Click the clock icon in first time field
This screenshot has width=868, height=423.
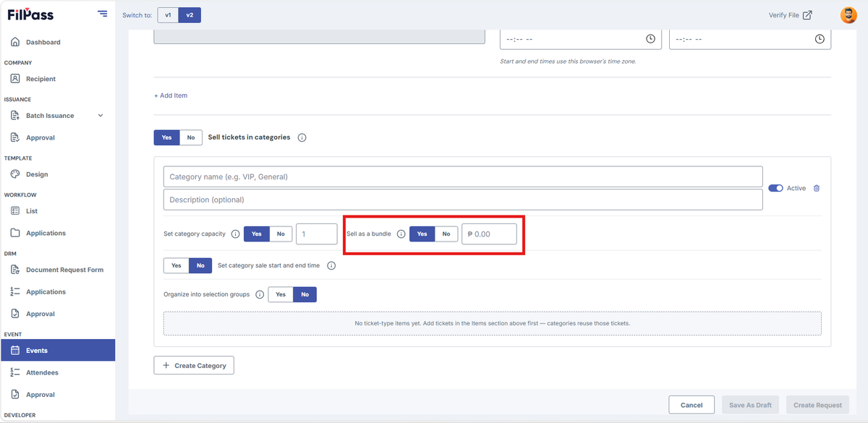650,39
